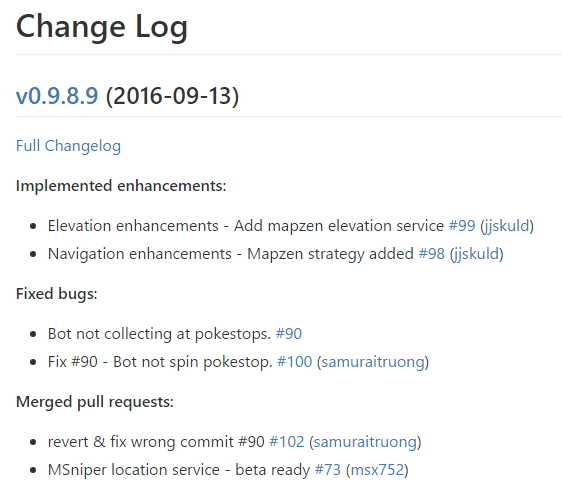This screenshot has width=562, height=492.
Task: Open pull request #98 link
Action: pos(432,254)
